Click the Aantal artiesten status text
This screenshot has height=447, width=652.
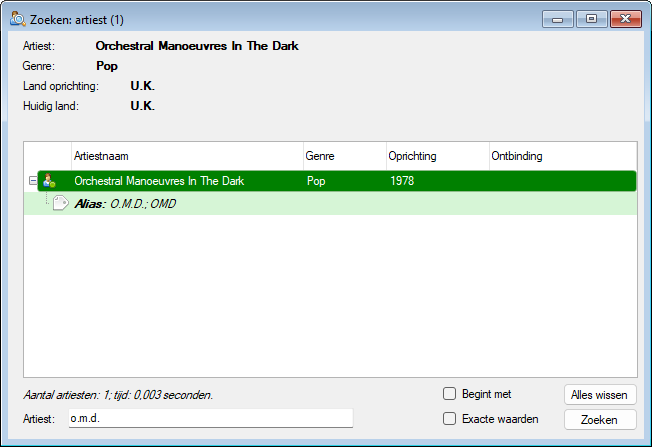(118, 395)
